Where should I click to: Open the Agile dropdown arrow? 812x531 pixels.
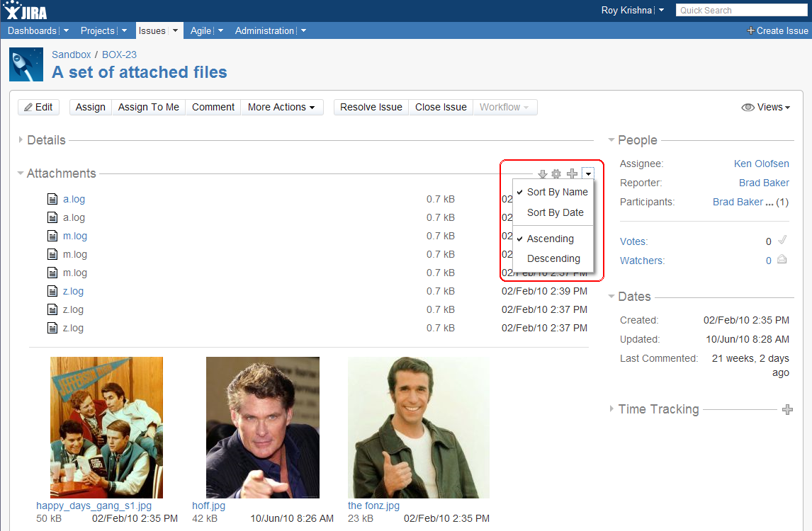pyautogui.click(x=220, y=30)
